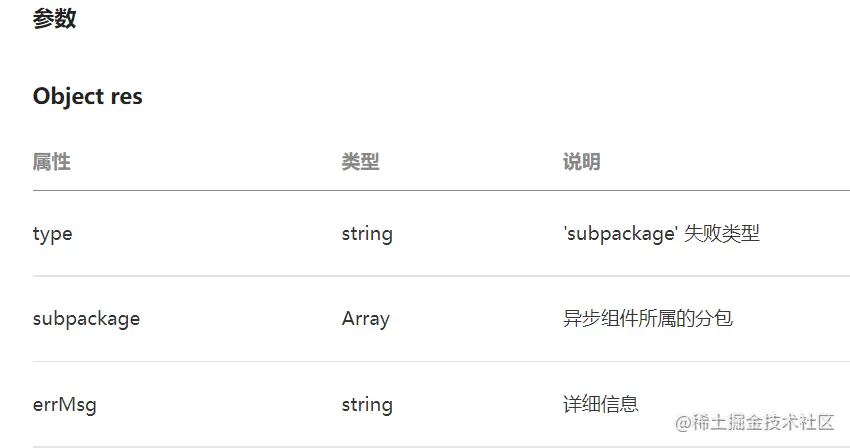Click the 失败类型 words in the description

point(722,234)
